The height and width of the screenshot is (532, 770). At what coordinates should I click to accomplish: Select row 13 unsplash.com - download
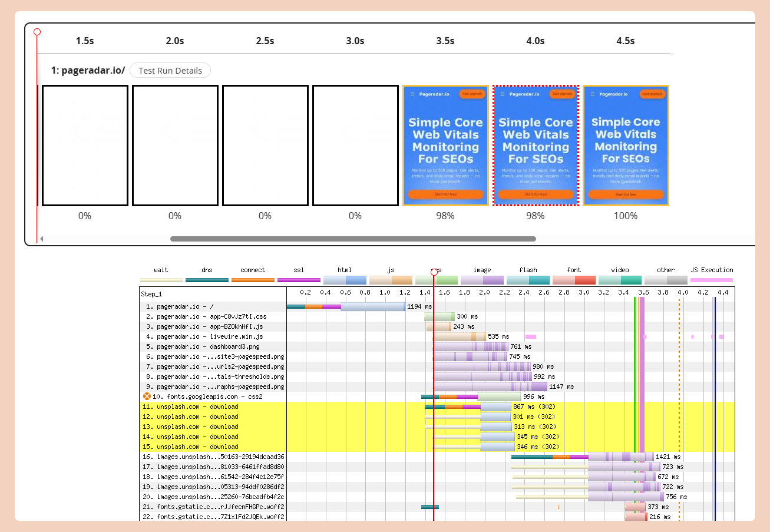coord(437,427)
